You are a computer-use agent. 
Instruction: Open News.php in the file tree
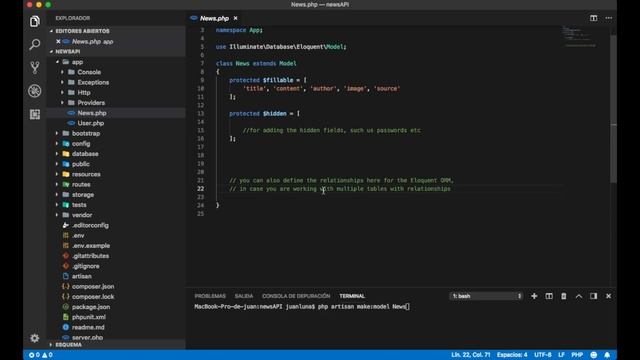[x=92, y=113]
